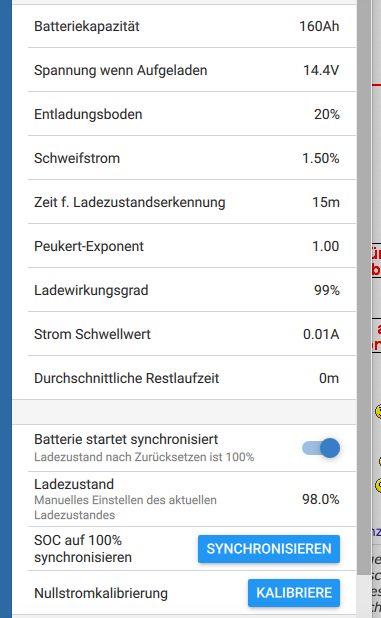Click the 14.4V voltage value
This screenshot has width=381, height=618.
321,70
